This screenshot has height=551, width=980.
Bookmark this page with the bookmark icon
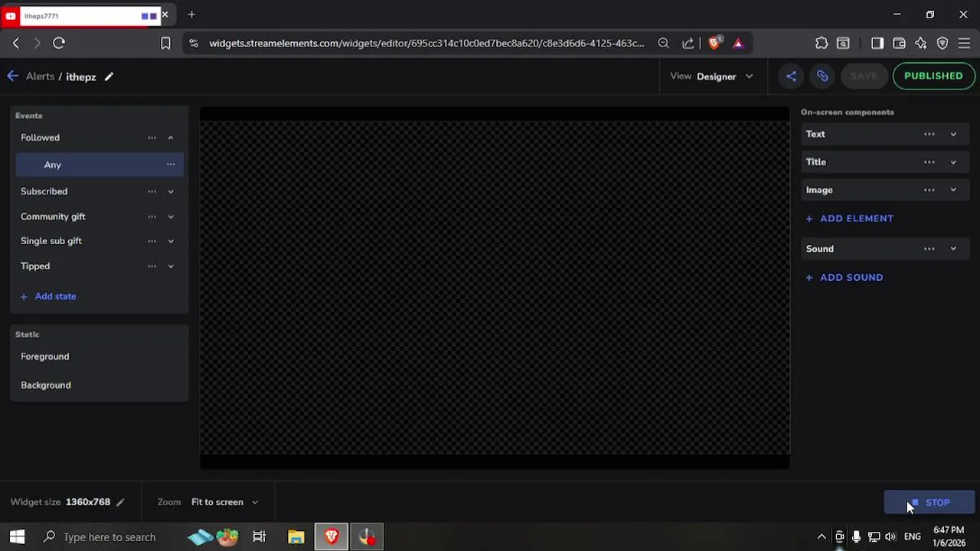coord(165,44)
